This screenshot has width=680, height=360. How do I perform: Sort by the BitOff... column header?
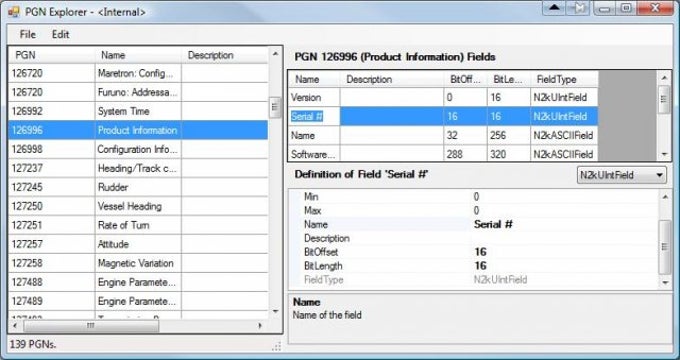coord(465,79)
